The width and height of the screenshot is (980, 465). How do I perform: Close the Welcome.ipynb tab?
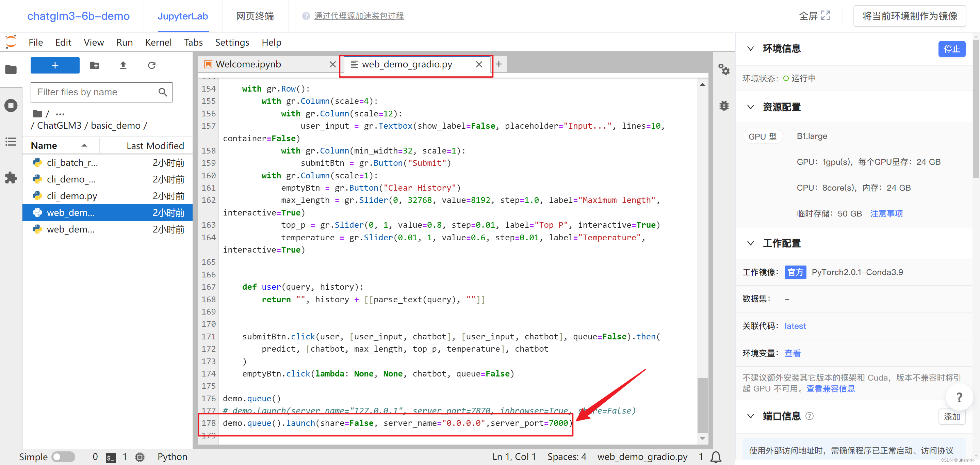(332, 64)
